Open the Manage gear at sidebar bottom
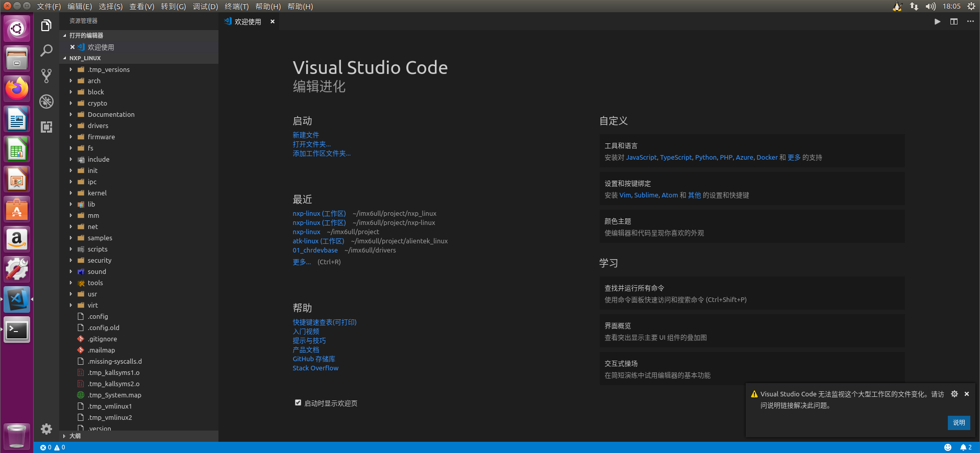 [x=46, y=429]
